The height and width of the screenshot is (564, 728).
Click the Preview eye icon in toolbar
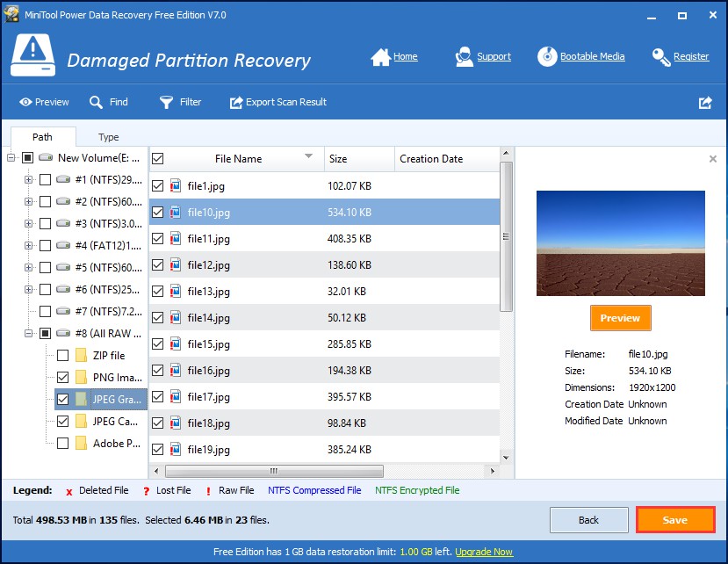tap(25, 102)
